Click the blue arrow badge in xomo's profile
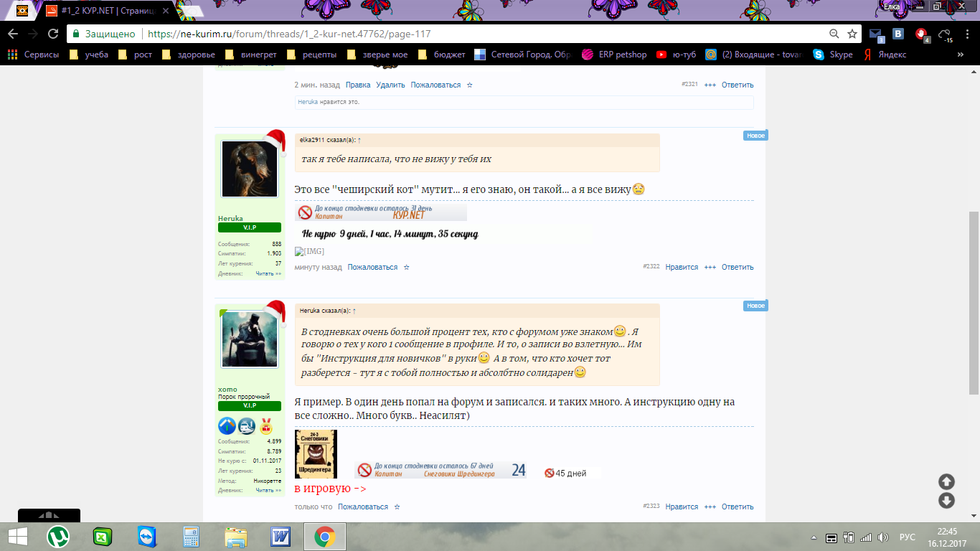Viewport: 980px width, 551px height. click(227, 425)
